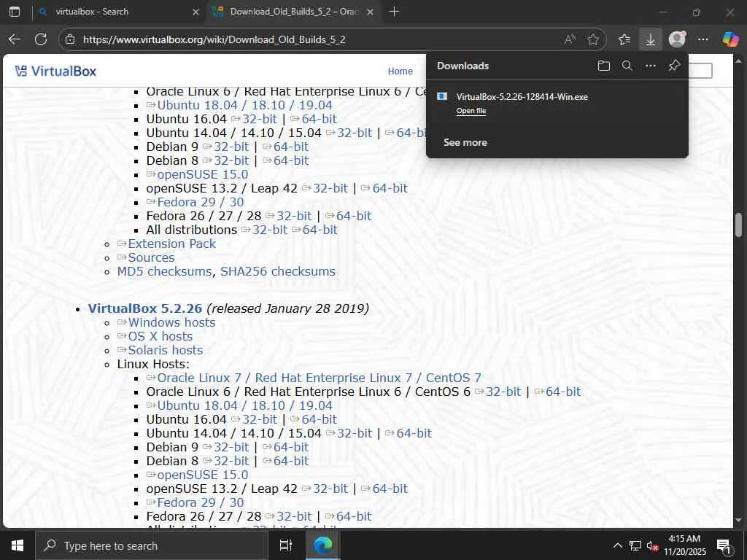This screenshot has height=560, width=747.
Task: Close the virtualbox - Search tab
Action: point(196,12)
